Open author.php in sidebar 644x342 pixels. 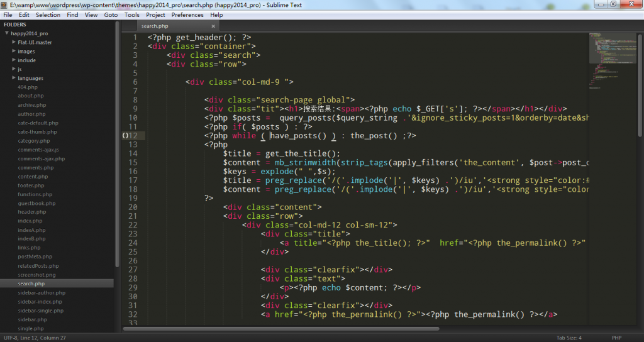[x=31, y=114]
